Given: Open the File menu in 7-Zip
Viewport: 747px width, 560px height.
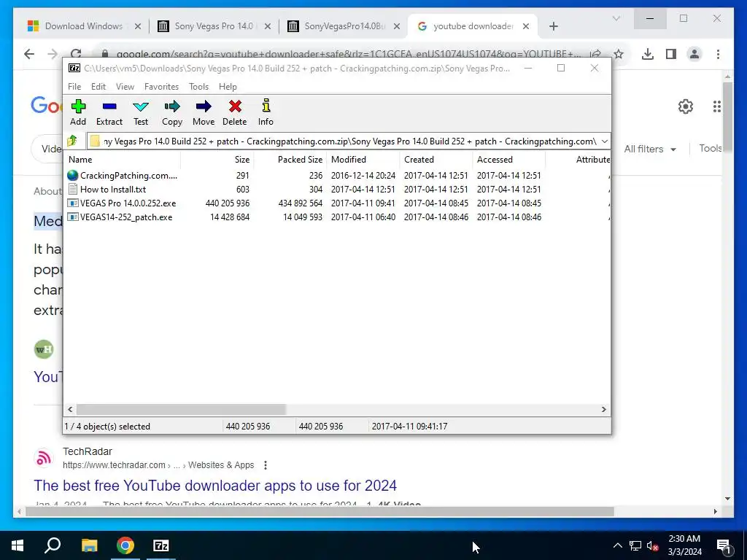Looking at the screenshot, I should pyautogui.click(x=74, y=87).
